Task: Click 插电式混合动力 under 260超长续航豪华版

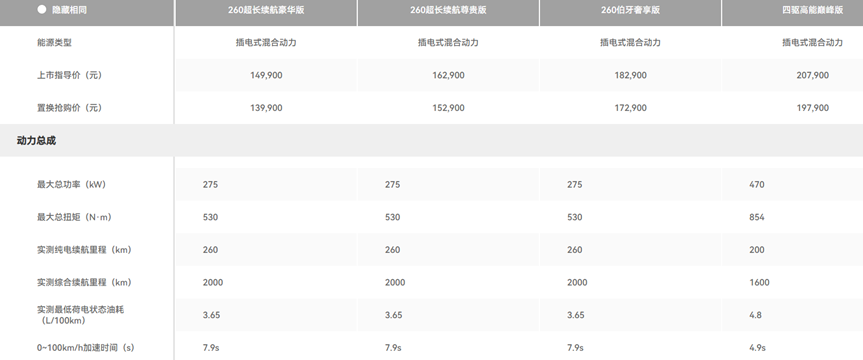Action: [266, 42]
